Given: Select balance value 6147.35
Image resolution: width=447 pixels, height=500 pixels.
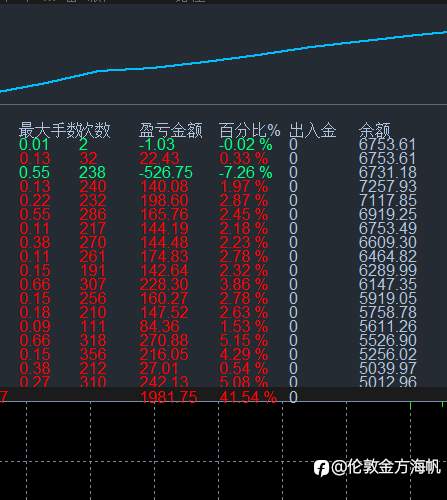Looking at the screenshot, I should pos(388,285).
